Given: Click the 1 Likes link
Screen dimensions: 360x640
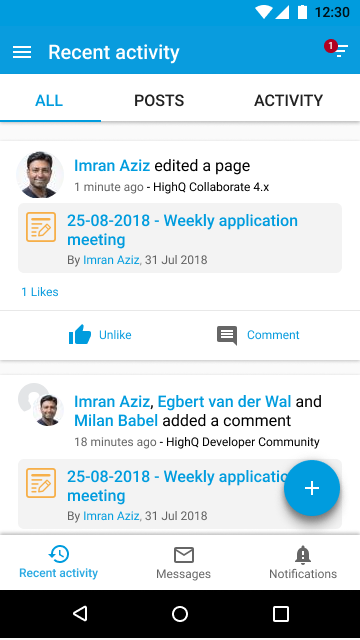Looking at the screenshot, I should [40, 292].
